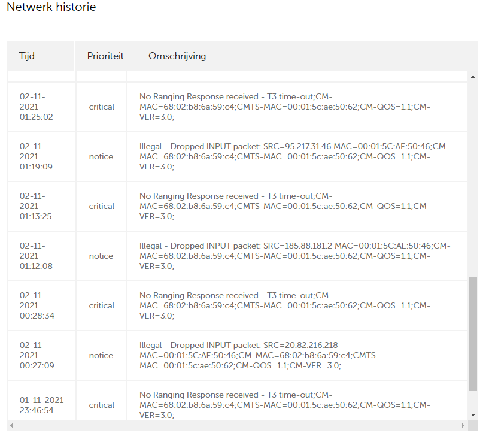
Task: Click the horizontal scrollbar right arrow
Action: [x=463, y=426]
